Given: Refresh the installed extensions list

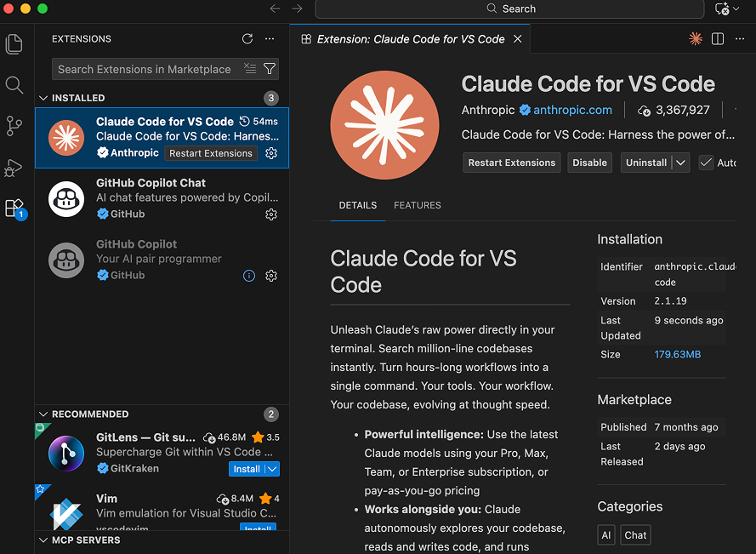Looking at the screenshot, I should click(x=247, y=38).
